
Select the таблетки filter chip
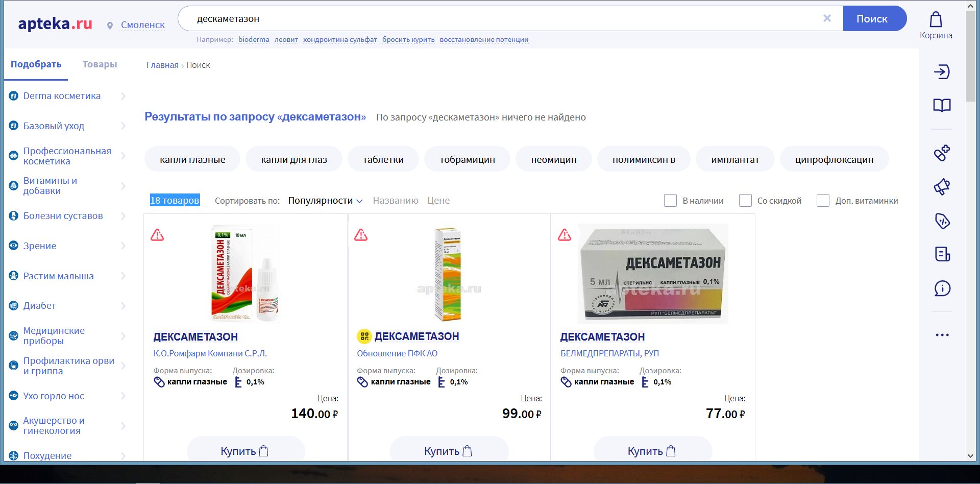(383, 159)
